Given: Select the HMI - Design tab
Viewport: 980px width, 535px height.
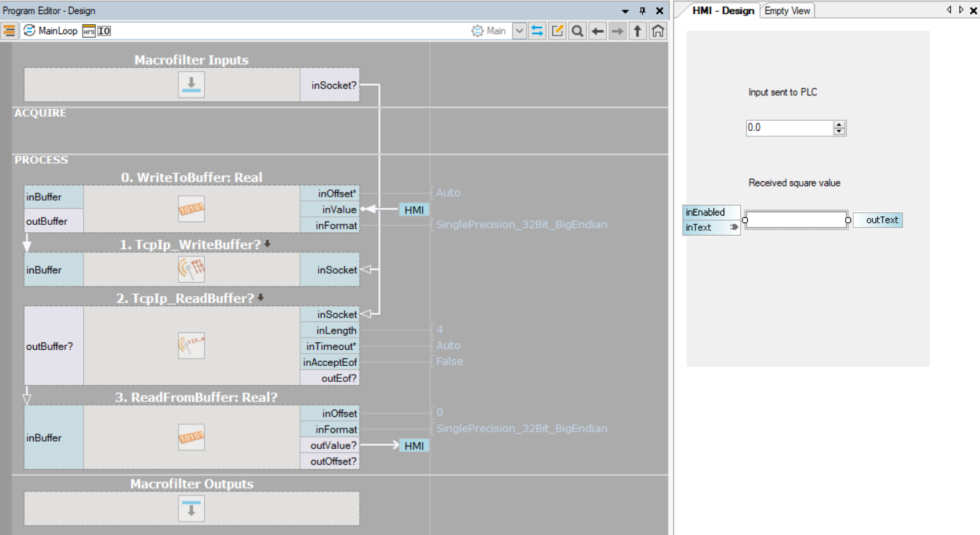Looking at the screenshot, I should coord(723,11).
